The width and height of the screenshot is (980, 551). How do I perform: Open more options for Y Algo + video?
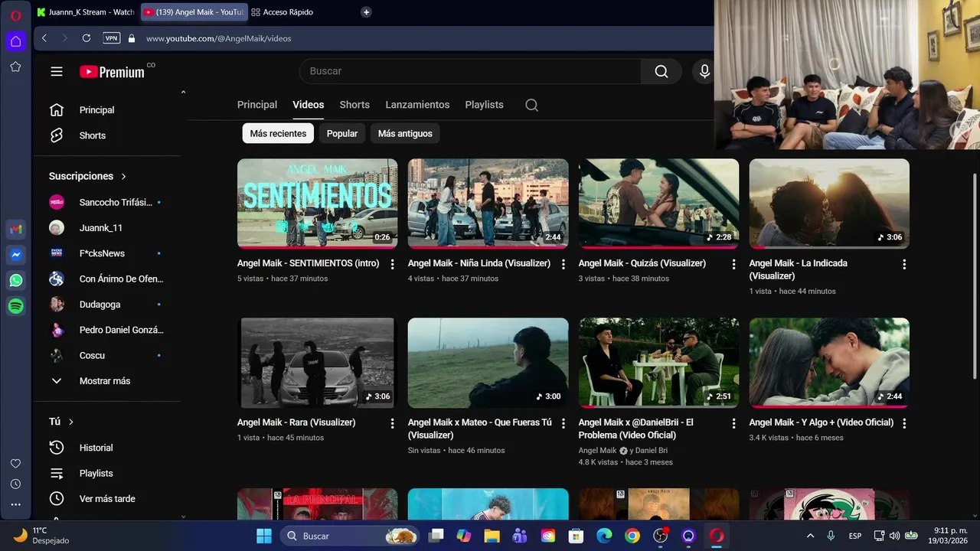coord(904,423)
